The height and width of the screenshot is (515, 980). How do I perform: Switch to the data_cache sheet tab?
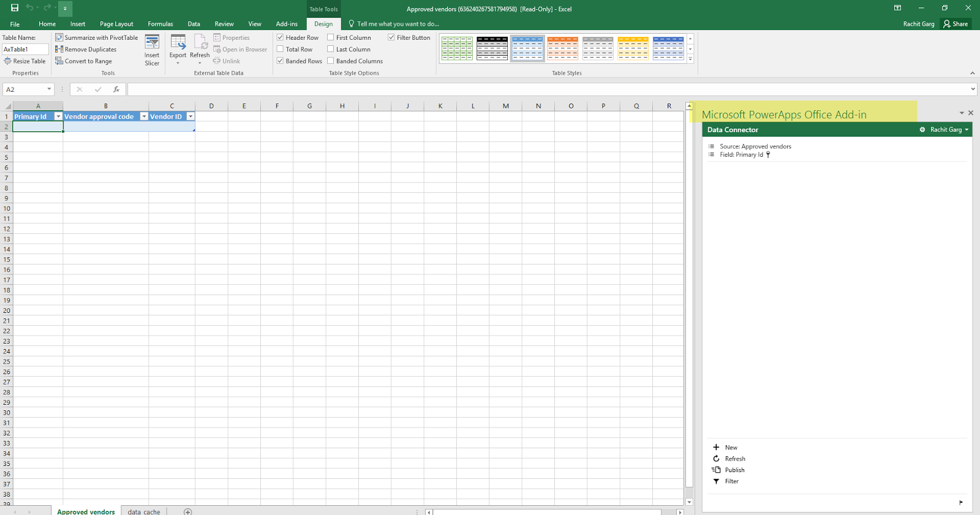tap(144, 511)
